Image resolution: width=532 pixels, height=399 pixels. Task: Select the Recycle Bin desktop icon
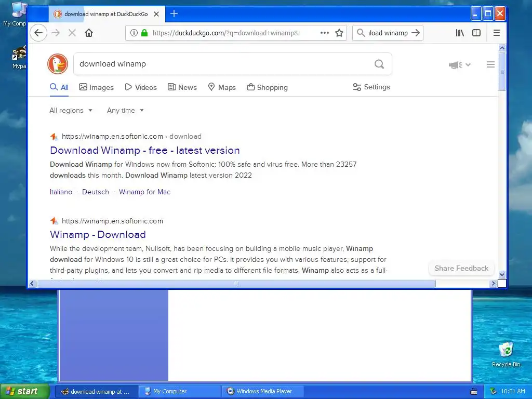506,354
